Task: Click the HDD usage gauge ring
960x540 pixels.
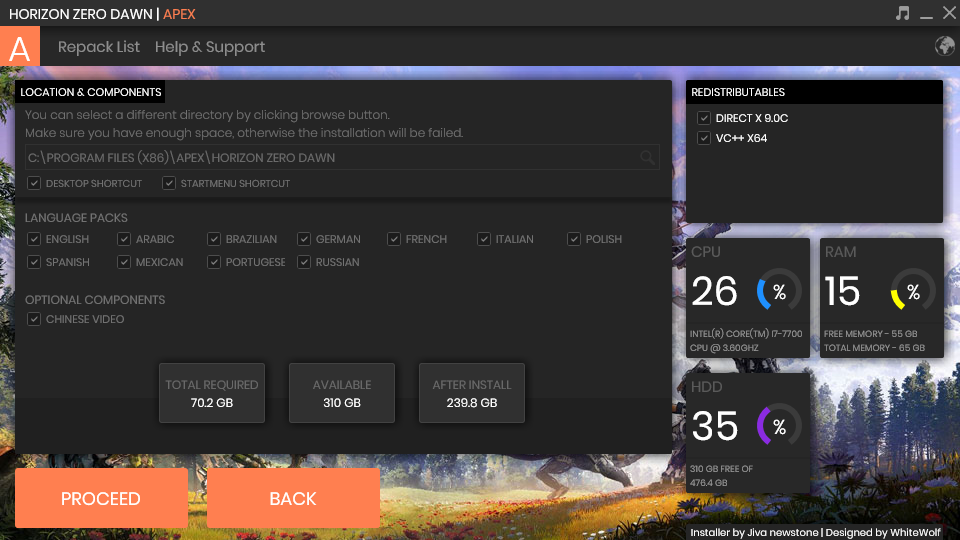Action: click(779, 426)
